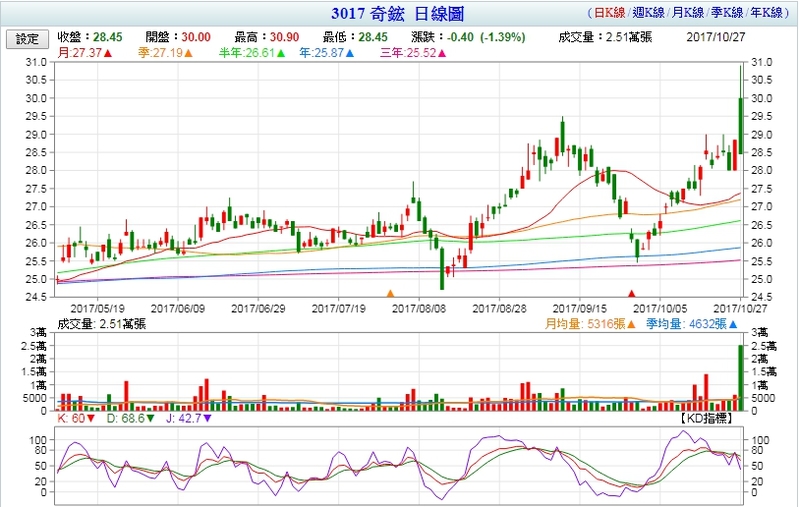Click the 漲跌:-0.40 (-1.39%) change value
Image resolution: width=799 pixels, height=507 pixels.
coord(468,37)
